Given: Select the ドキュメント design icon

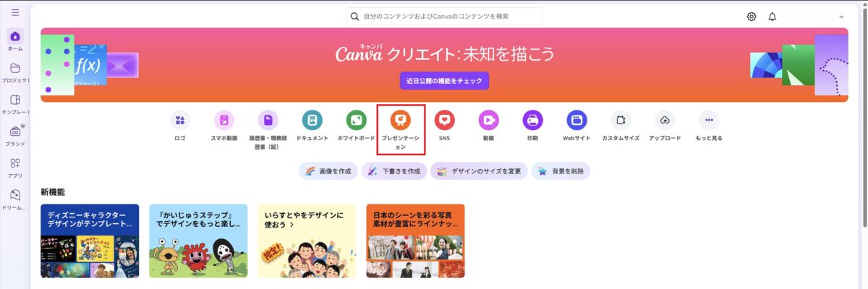Looking at the screenshot, I should (x=312, y=120).
